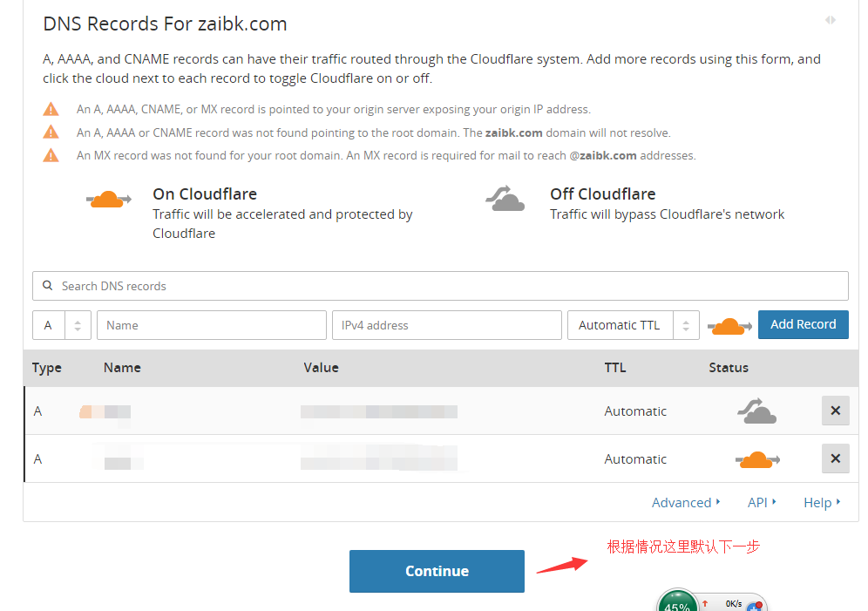Click the Status column header
Image resolution: width=868 pixels, height=611 pixels.
tap(729, 368)
